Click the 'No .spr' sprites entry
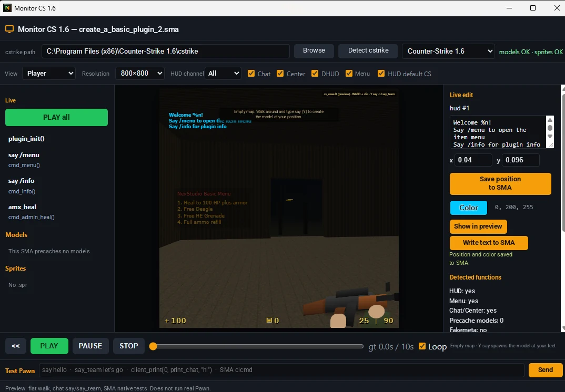Viewport: 565px width, 392px height. pos(18,285)
